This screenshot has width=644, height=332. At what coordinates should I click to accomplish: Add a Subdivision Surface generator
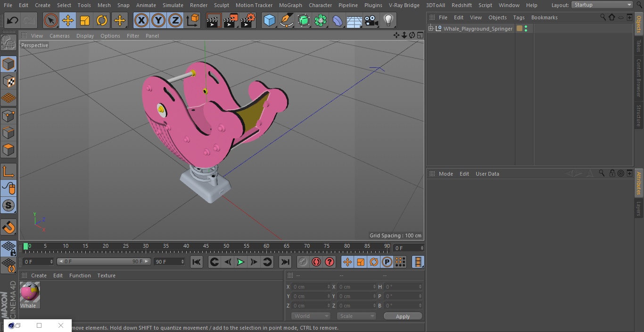pos(304,21)
